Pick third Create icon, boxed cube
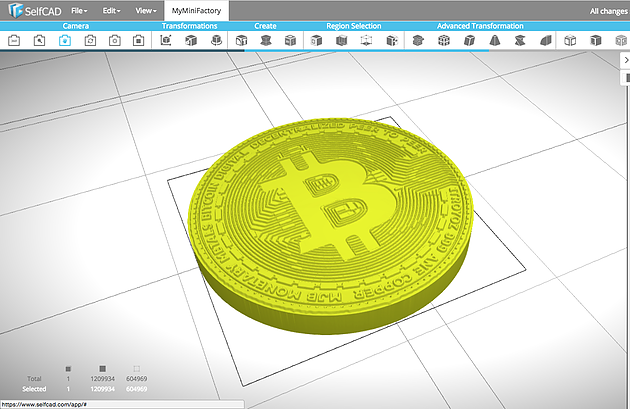This screenshot has height=409, width=630. 290,40
